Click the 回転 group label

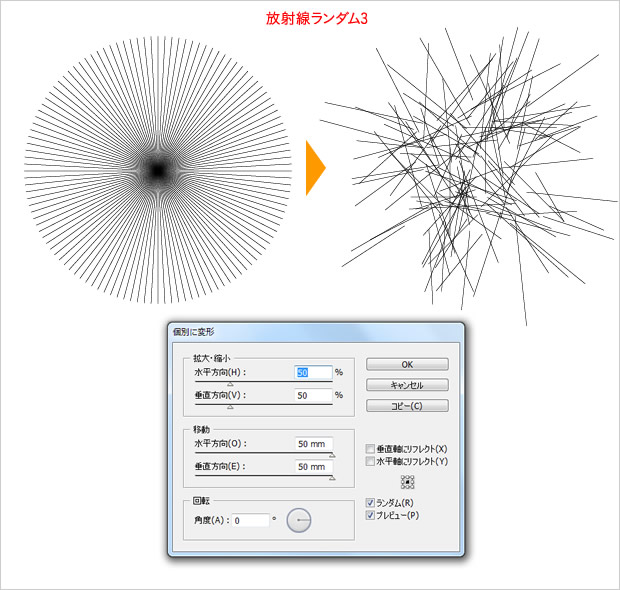201,501
